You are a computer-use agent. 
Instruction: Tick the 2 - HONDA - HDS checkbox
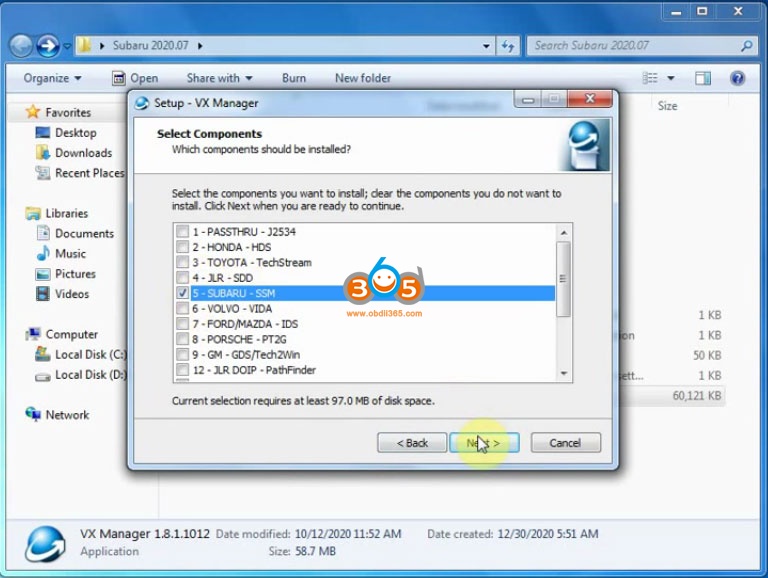pyautogui.click(x=182, y=246)
